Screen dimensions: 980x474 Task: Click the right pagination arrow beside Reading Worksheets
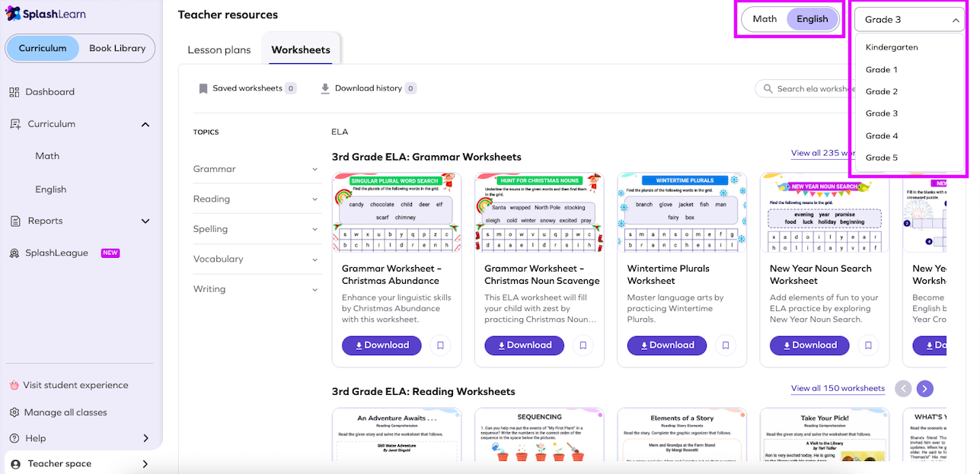pos(924,388)
